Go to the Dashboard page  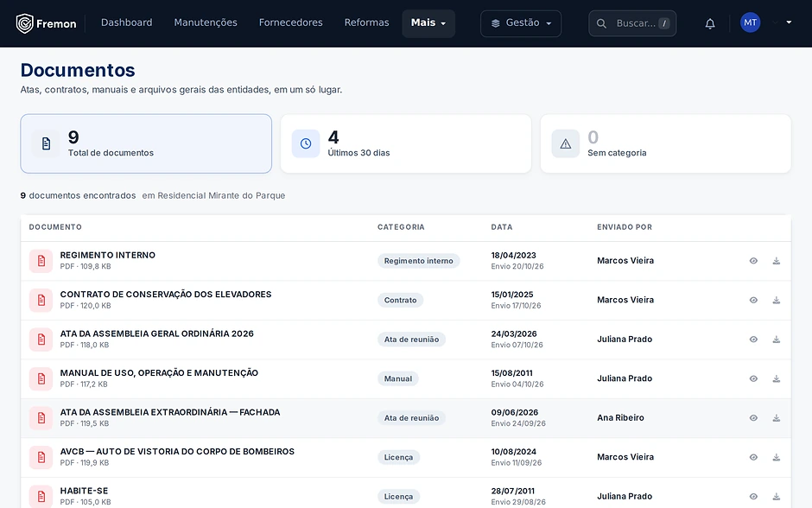coord(126,22)
